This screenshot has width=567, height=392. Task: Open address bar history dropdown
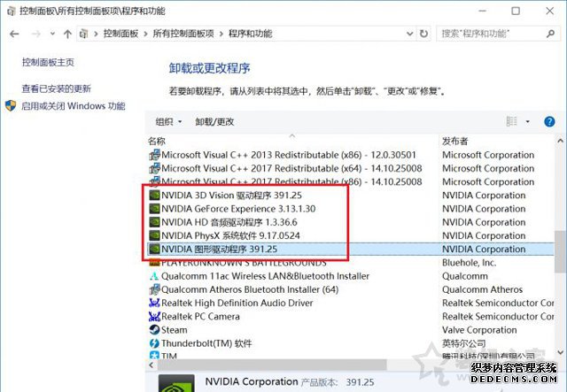409,34
